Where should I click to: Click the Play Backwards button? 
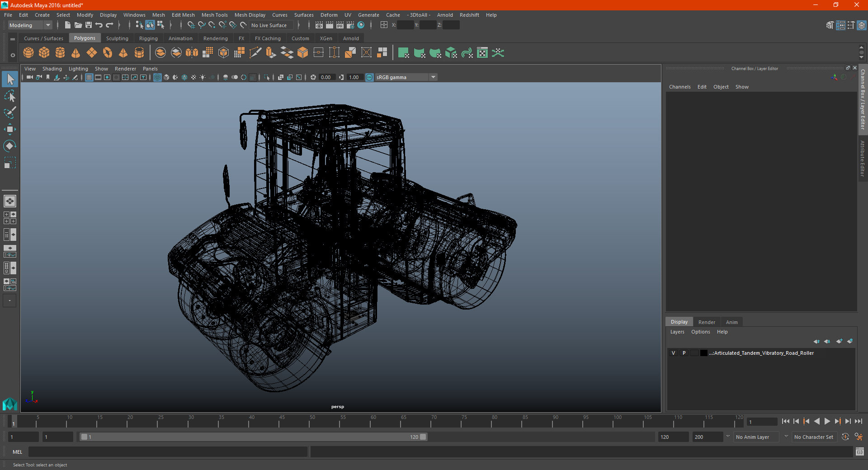(x=816, y=421)
